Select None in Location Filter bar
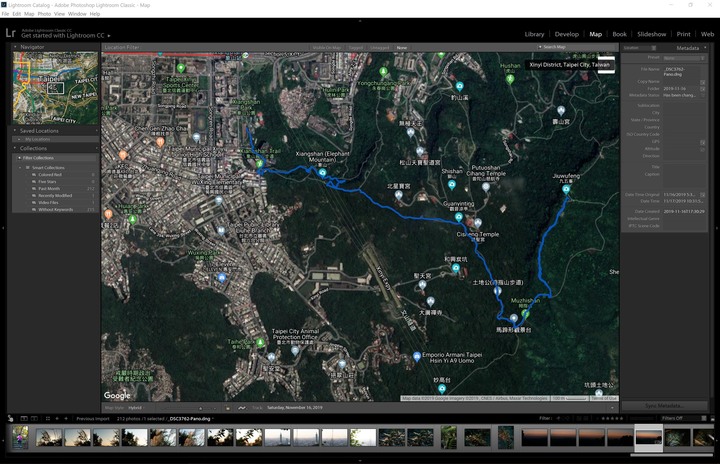This screenshot has height=464, width=720. coord(402,47)
